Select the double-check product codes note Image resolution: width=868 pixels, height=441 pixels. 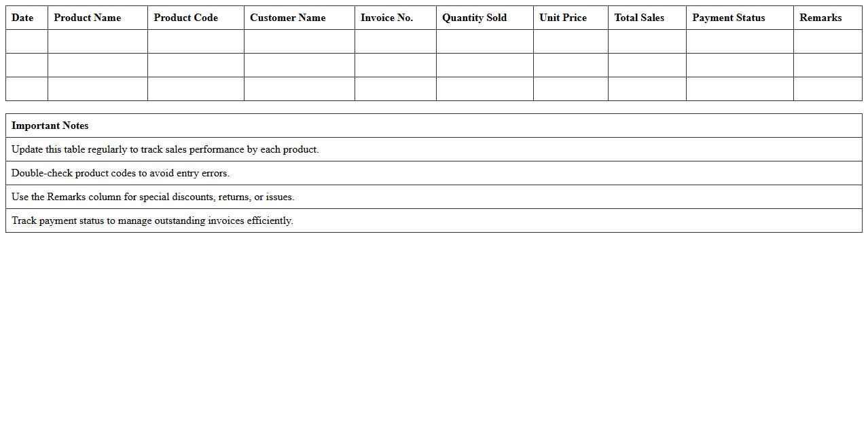point(120,173)
